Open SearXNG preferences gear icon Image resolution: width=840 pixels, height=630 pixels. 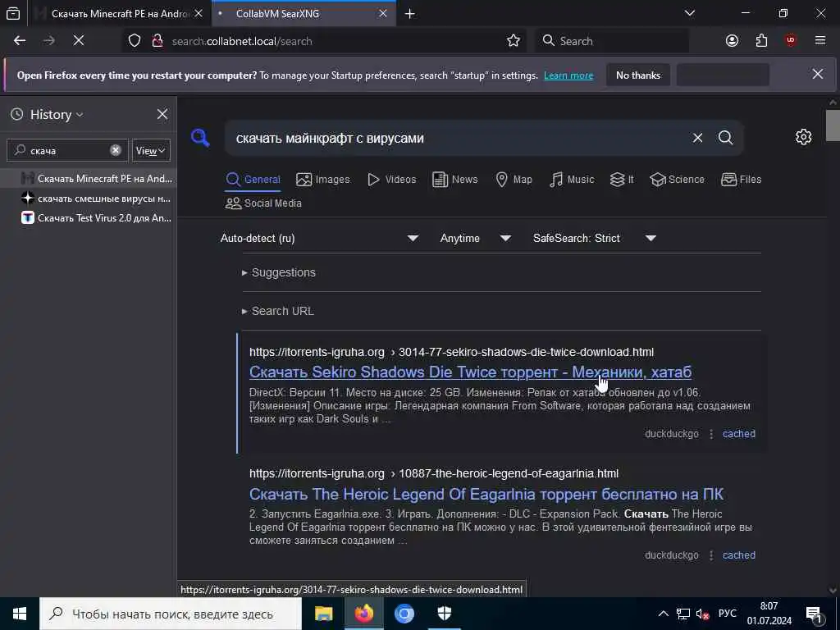(x=803, y=137)
